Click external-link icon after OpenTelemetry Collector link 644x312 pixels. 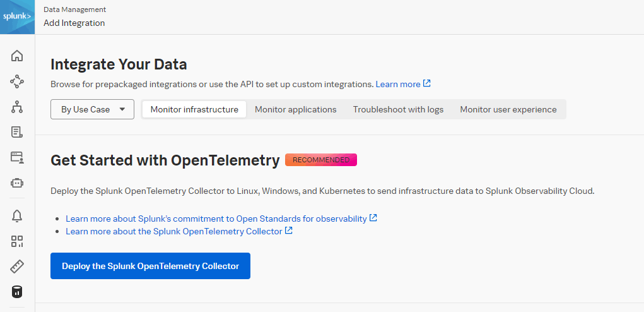289,231
